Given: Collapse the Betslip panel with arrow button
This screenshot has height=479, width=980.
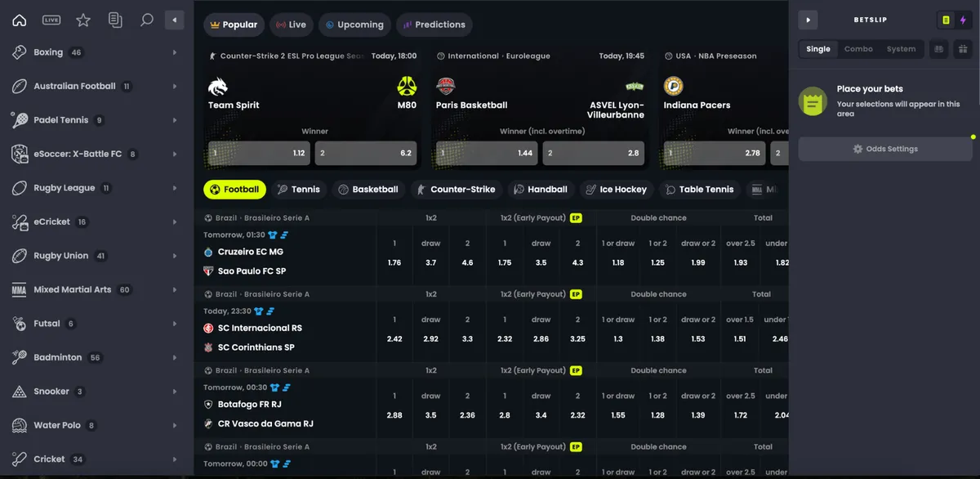Looking at the screenshot, I should click(808, 20).
